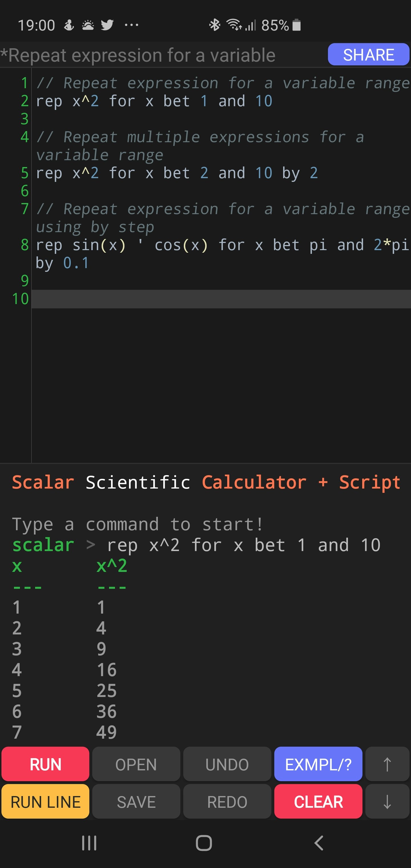Clear the calculator console output
This screenshot has height=868, width=411.
point(318,802)
